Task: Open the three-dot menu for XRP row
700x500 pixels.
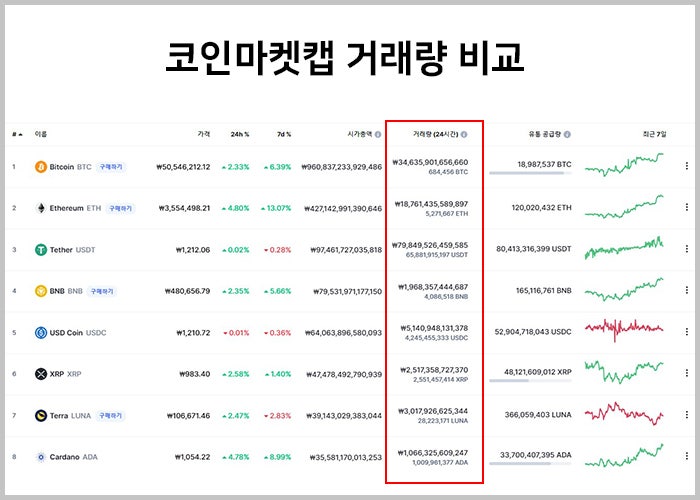Action: pos(687,373)
